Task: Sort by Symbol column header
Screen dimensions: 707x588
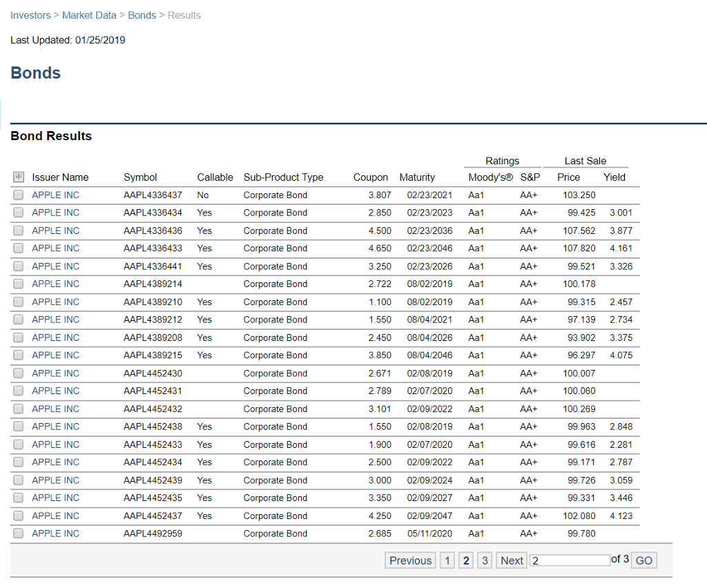Action: click(140, 177)
